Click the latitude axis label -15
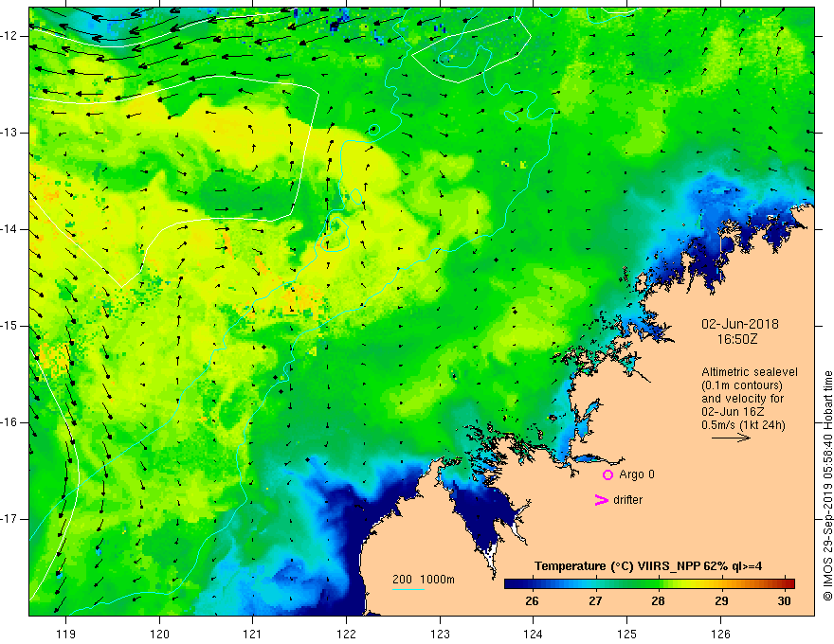Viewport: 834px width, 644px height. pos(9,326)
